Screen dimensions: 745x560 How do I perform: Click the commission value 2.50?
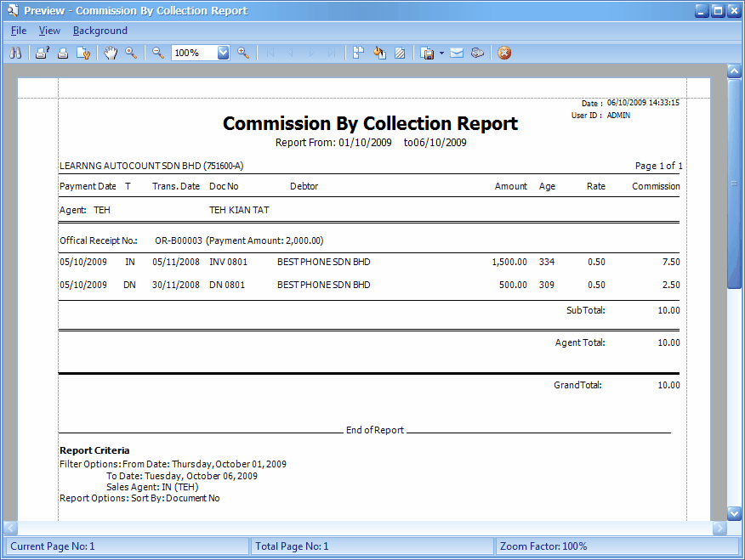671,285
